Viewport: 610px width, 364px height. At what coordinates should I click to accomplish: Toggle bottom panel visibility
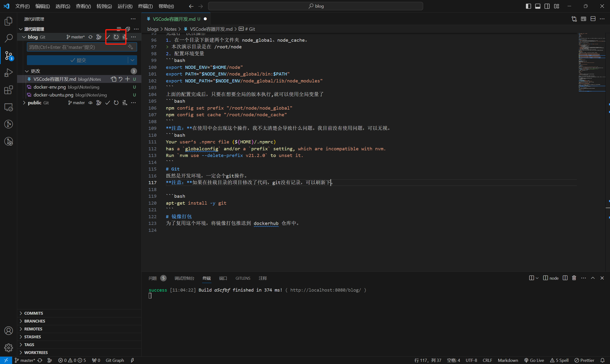tap(538, 6)
